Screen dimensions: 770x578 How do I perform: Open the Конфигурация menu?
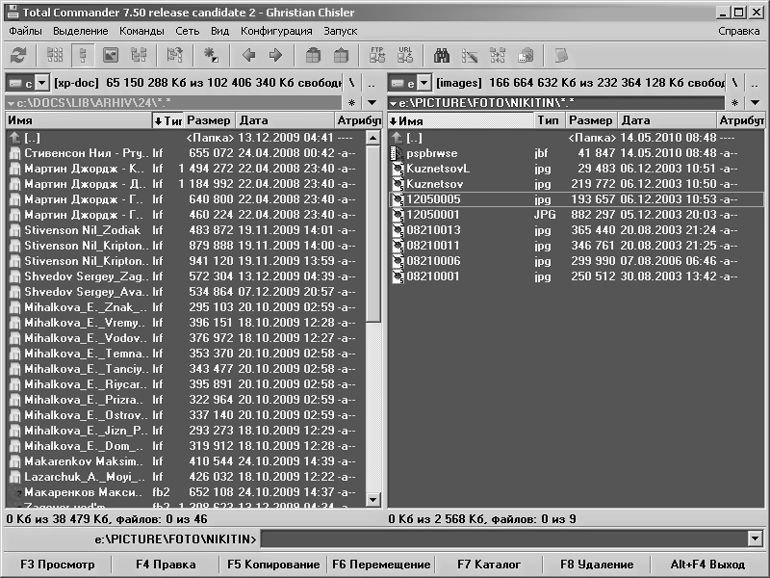pyautogui.click(x=276, y=31)
